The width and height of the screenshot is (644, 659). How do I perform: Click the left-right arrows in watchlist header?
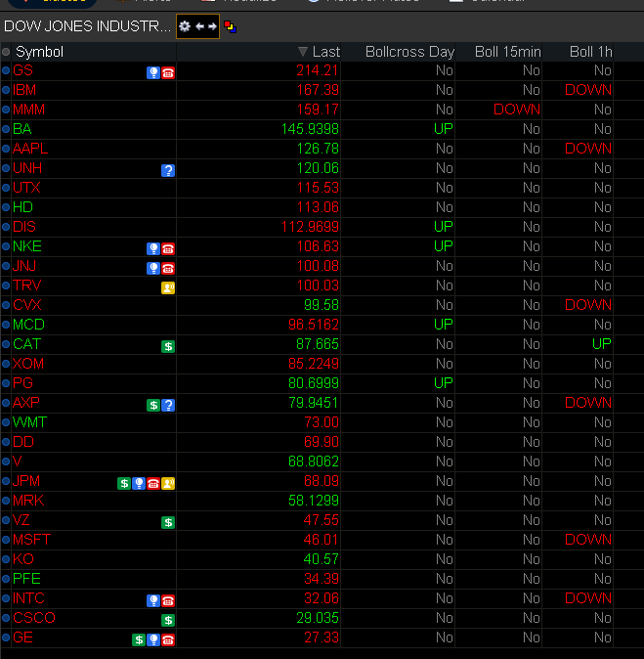[x=206, y=26]
